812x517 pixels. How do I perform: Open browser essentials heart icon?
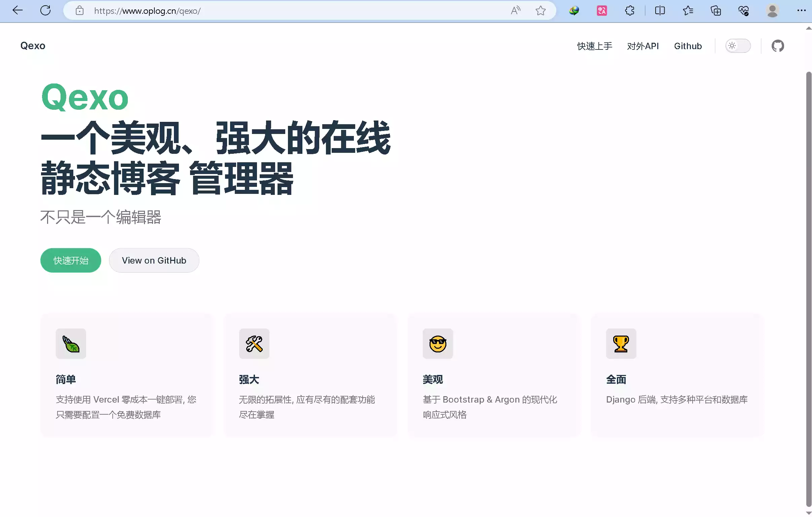pos(743,10)
